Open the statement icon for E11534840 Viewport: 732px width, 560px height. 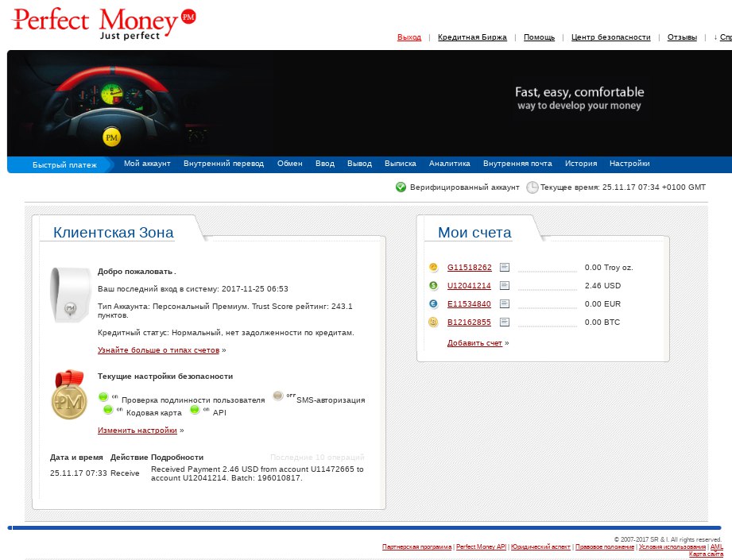pos(504,303)
